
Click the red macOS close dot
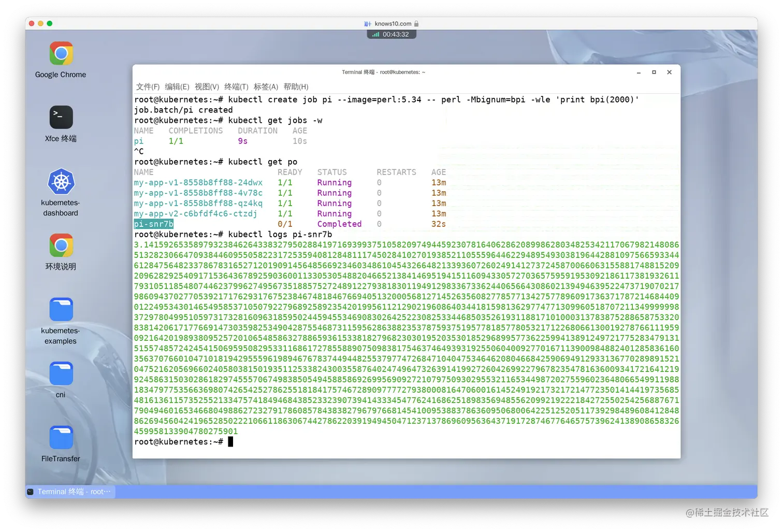(x=32, y=23)
